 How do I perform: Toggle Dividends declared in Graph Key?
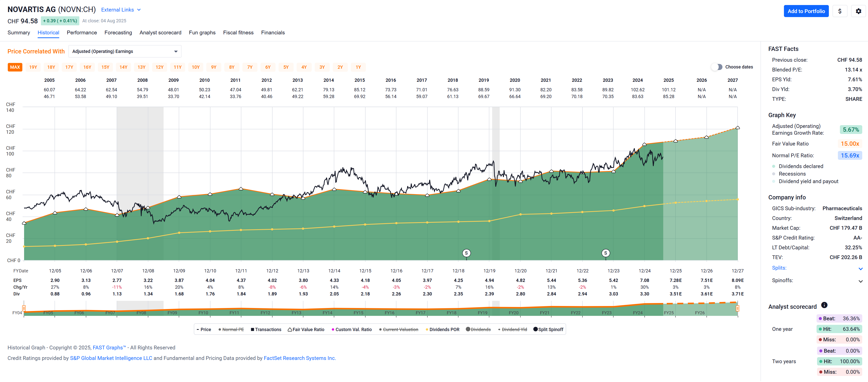[797, 166]
